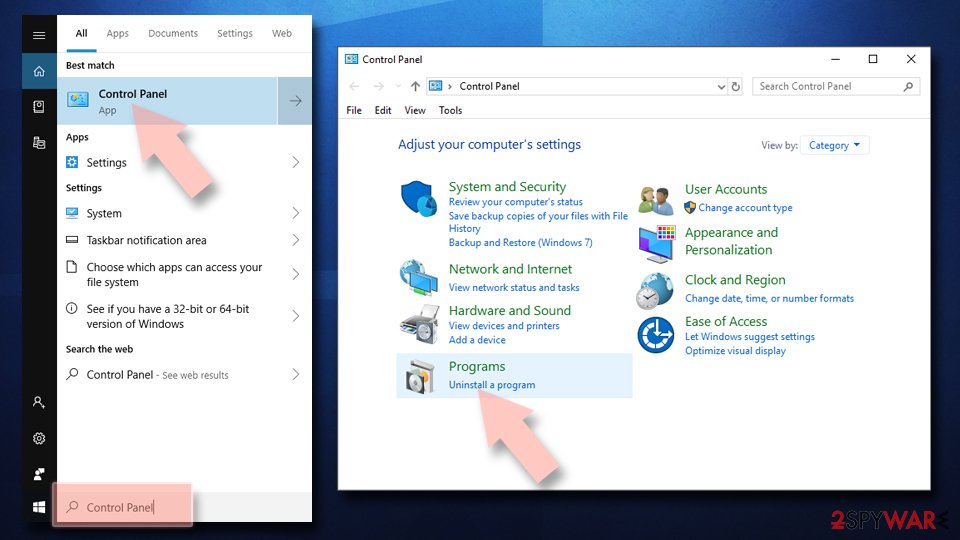Viewport: 960px width, 540px height.
Task: Open the Clock and Region globe icon
Action: (655, 290)
